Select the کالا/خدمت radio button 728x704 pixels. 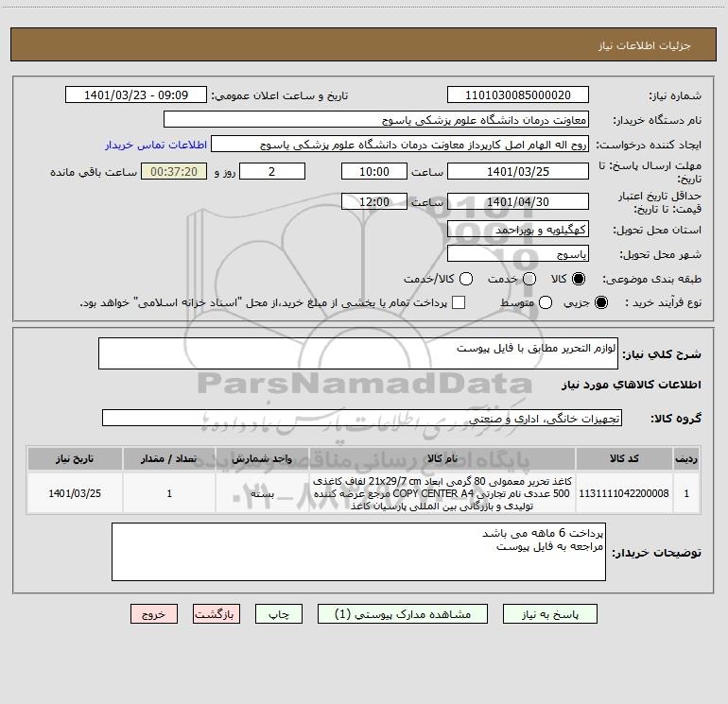(466, 279)
